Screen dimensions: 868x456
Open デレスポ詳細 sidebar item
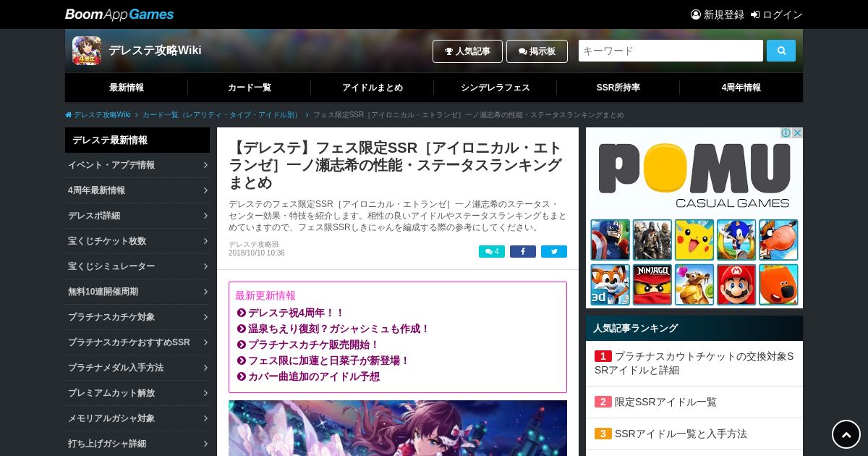(x=137, y=216)
